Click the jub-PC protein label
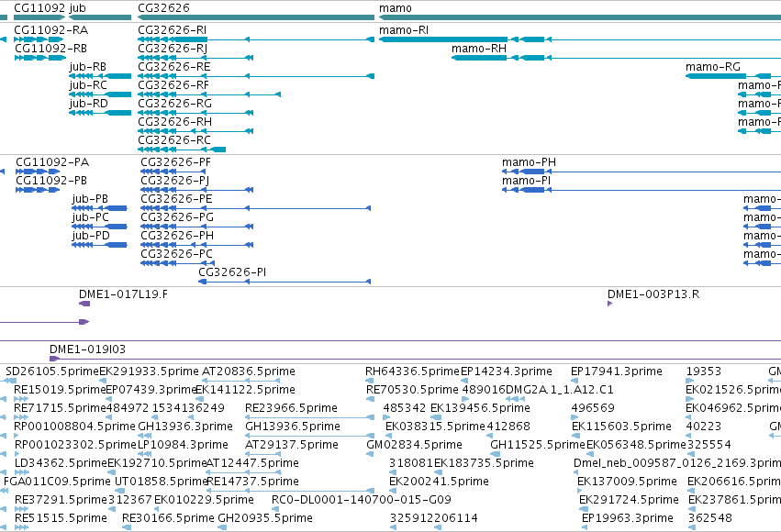 point(91,217)
